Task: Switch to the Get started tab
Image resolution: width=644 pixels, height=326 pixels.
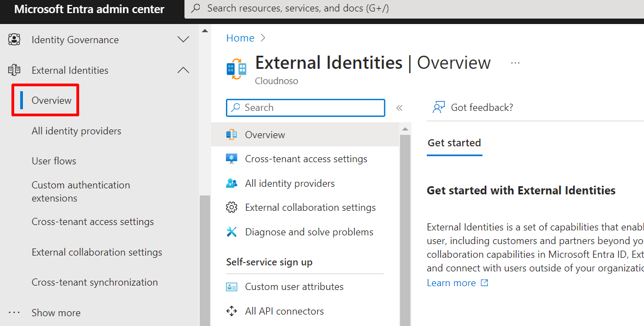Action: click(x=454, y=143)
